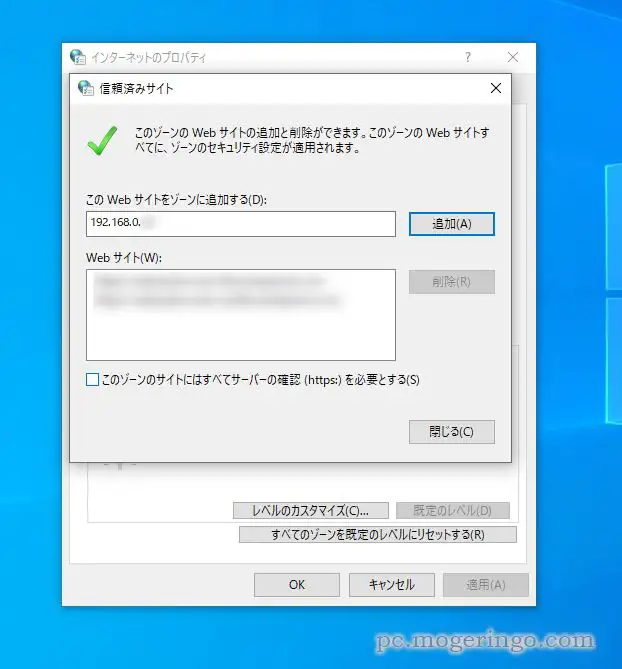Open help with the ? button
622x669 pixels.
coord(468,57)
